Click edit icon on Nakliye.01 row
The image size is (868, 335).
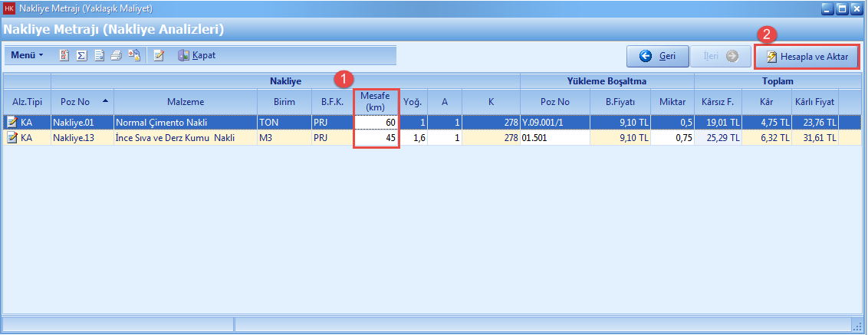coord(12,121)
